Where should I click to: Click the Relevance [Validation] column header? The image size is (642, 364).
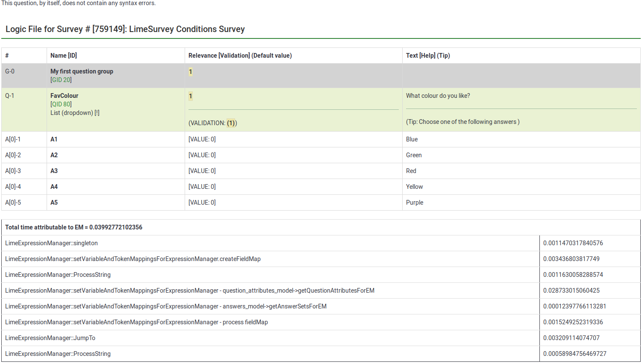(240, 56)
